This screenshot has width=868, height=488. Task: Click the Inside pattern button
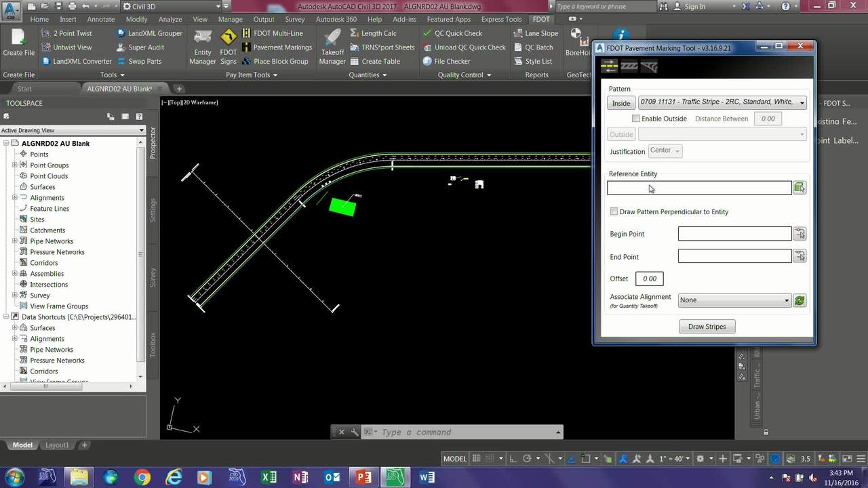coord(621,103)
